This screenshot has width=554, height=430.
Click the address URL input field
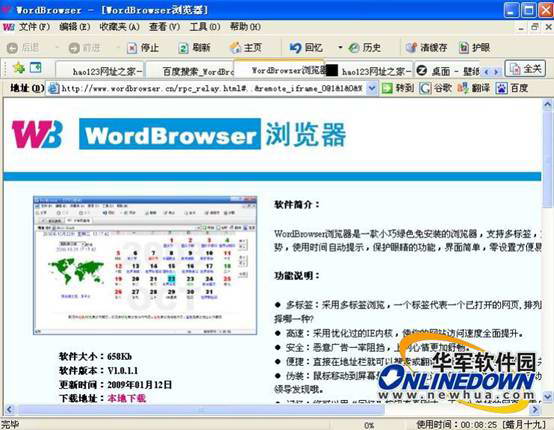pos(212,88)
